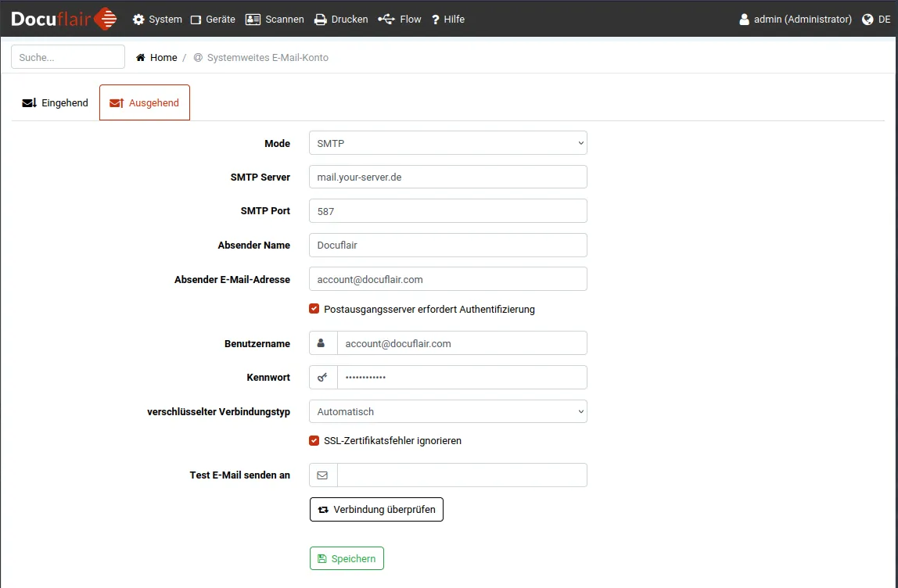The width and height of the screenshot is (898, 588).
Task: Click the green Speichern button
Action: 347,558
